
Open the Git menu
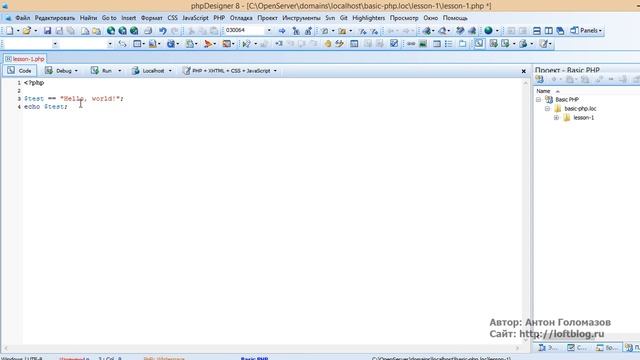click(344, 18)
